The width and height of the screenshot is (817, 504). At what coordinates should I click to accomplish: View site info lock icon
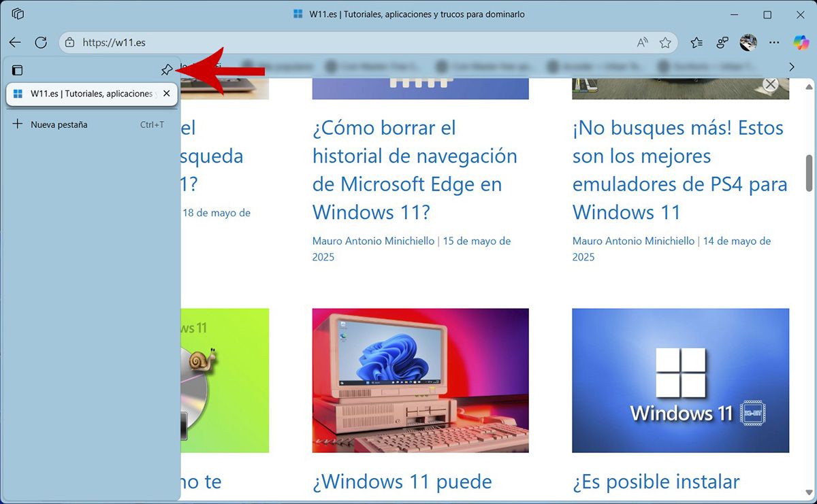(x=69, y=42)
